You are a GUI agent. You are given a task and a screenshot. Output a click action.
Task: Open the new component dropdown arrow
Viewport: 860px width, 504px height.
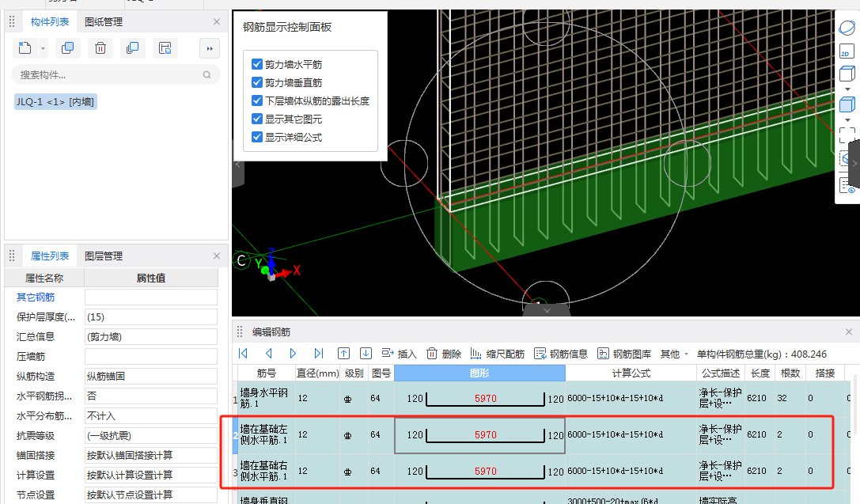pos(43,49)
